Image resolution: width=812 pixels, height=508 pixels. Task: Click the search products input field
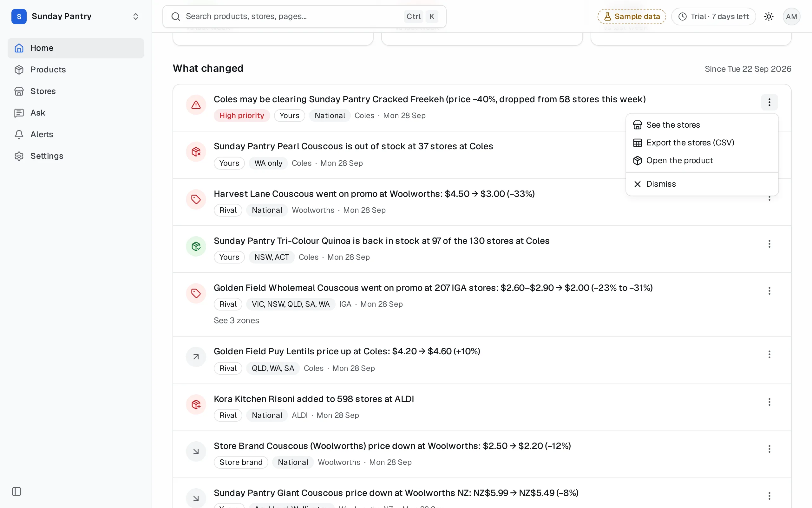click(304, 17)
